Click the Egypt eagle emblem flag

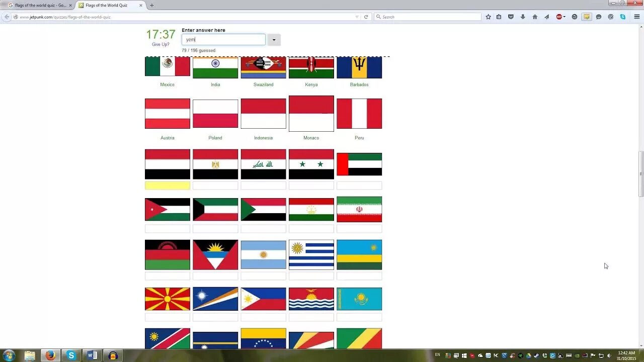215,164
